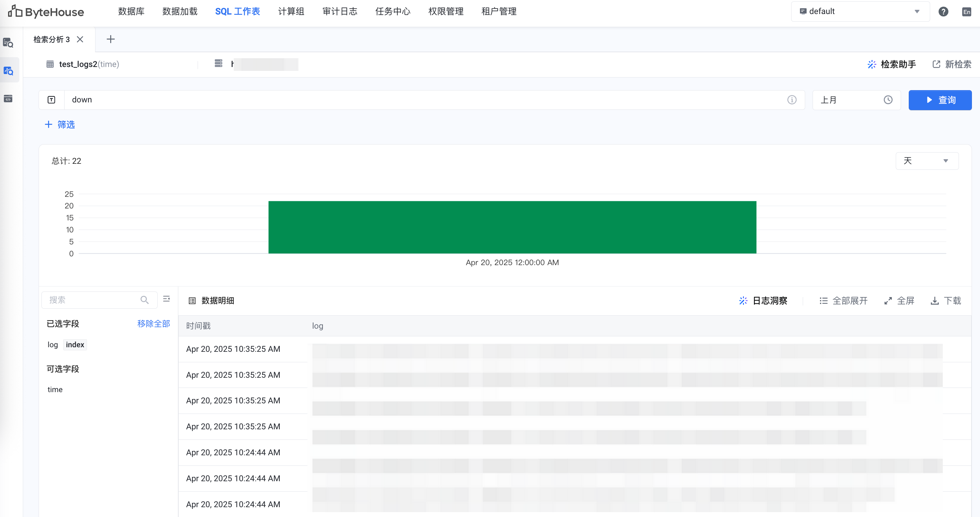Viewport: 980px width, 517px height.
Task: Collapse the field list panel icon
Action: tap(166, 299)
